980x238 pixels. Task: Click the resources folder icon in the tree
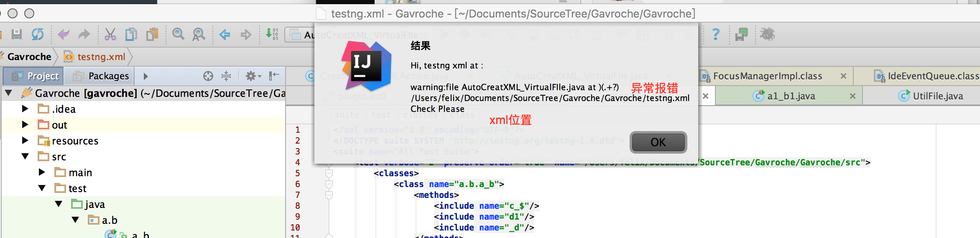tap(44, 141)
